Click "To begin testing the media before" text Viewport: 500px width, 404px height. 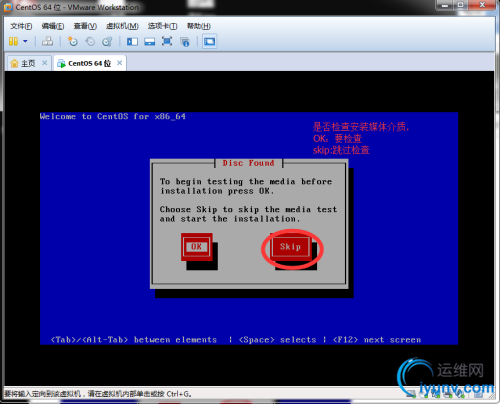246,181
